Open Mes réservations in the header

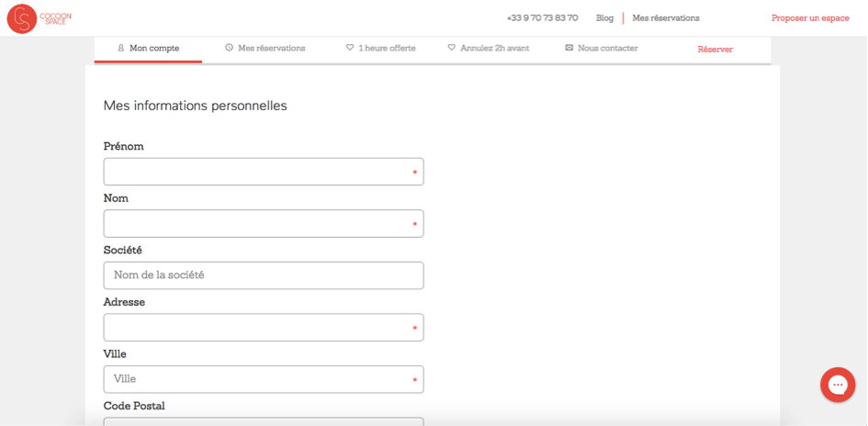pyautogui.click(x=665, y=17)
